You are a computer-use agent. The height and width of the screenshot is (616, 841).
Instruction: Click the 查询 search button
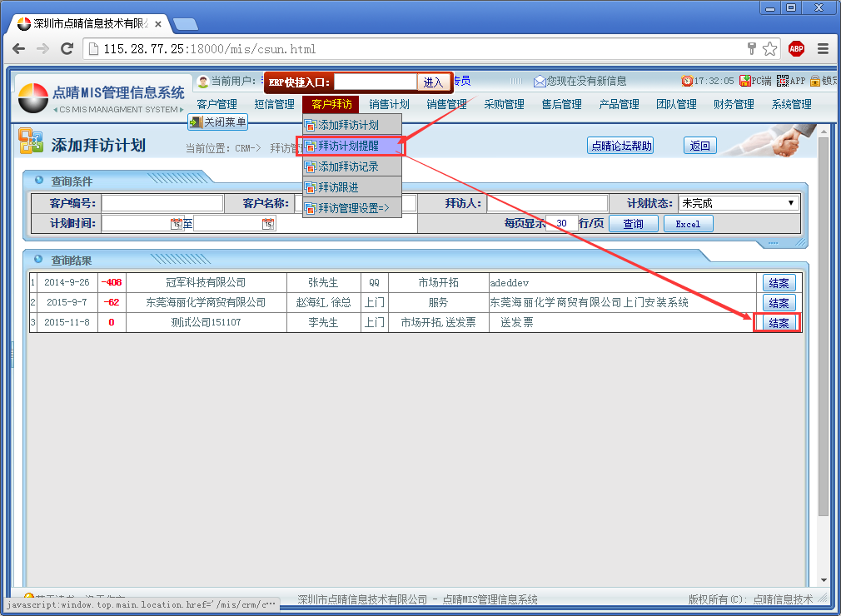(x=633, y=224)
